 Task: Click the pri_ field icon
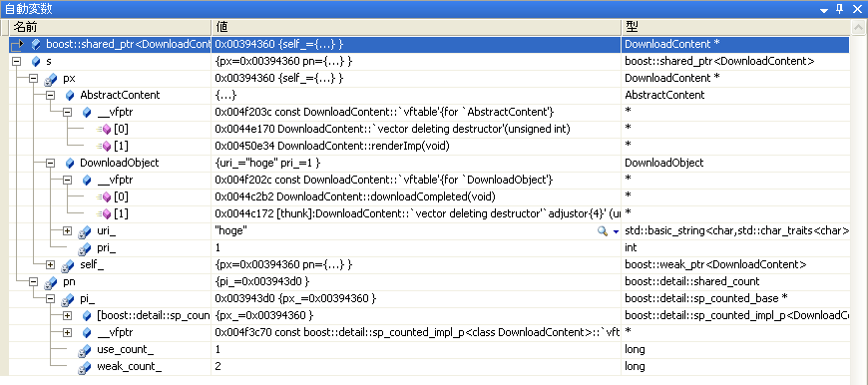tap(85, 248)
